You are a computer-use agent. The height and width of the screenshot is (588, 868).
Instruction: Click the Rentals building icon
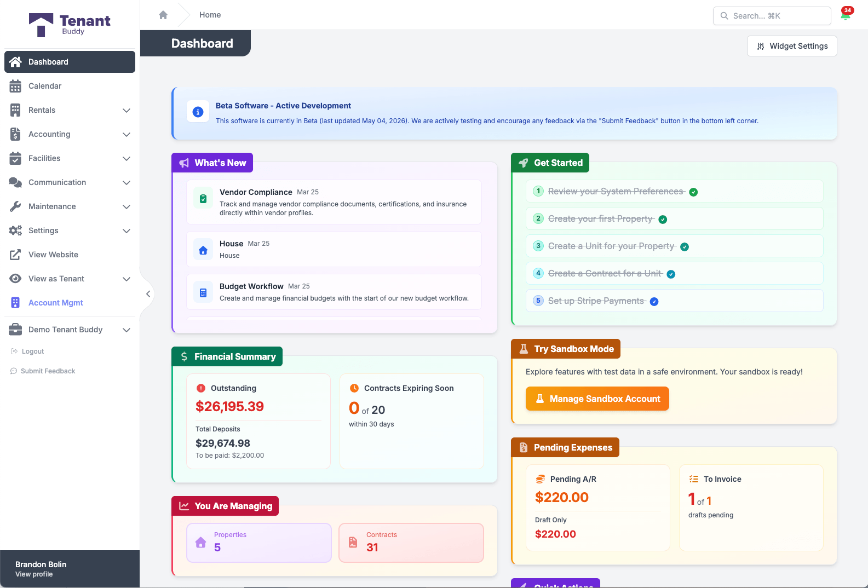[15, 110]
